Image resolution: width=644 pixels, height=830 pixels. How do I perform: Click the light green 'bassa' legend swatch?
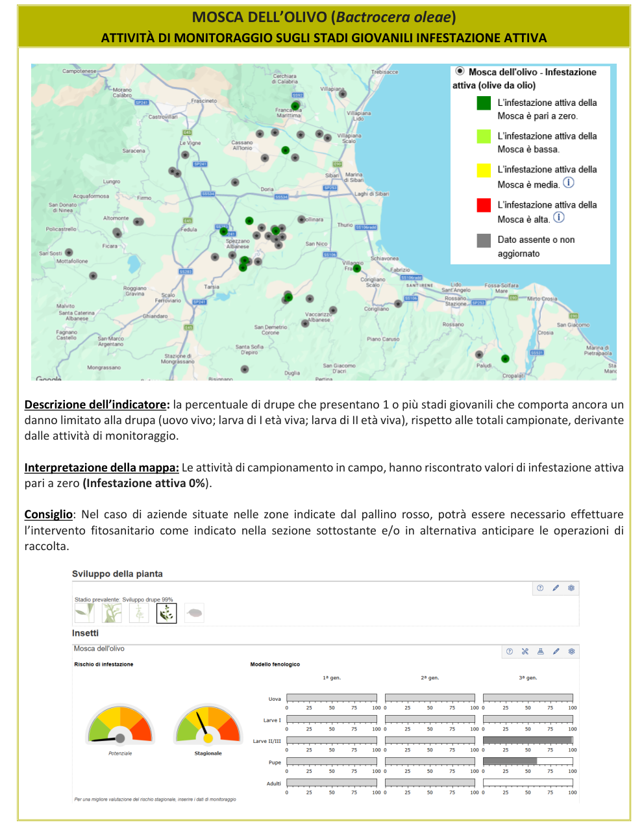click(x=484, y=136)
